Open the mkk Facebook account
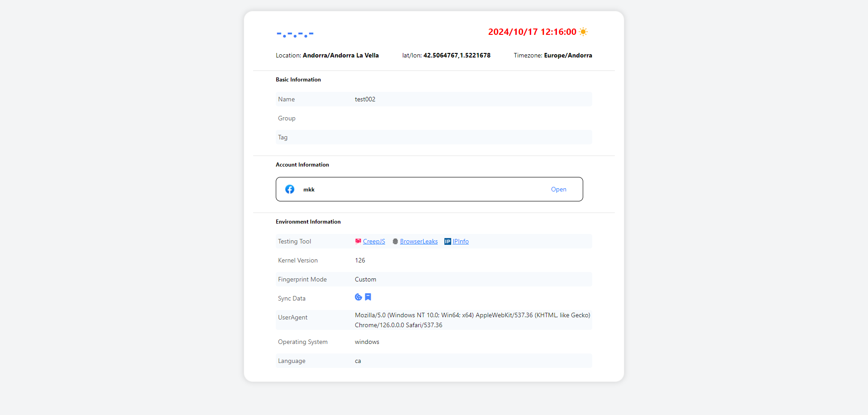This screenshot has width=868, height=415. [x=558, y=189]
